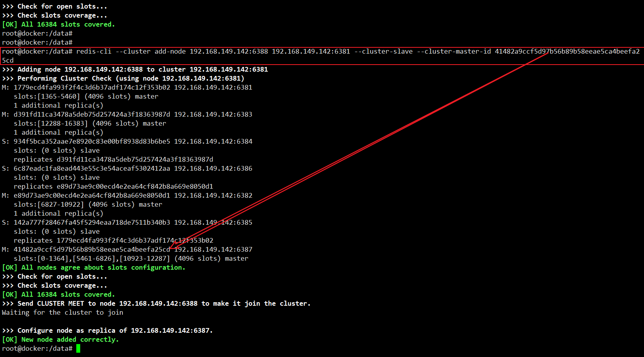Click slave node ID 6c87eadc1fa8ead443e55c3e54aceaf5302412aa
Image resolution: width=644 pixels, height=357 pixels.
pos(92,168)
